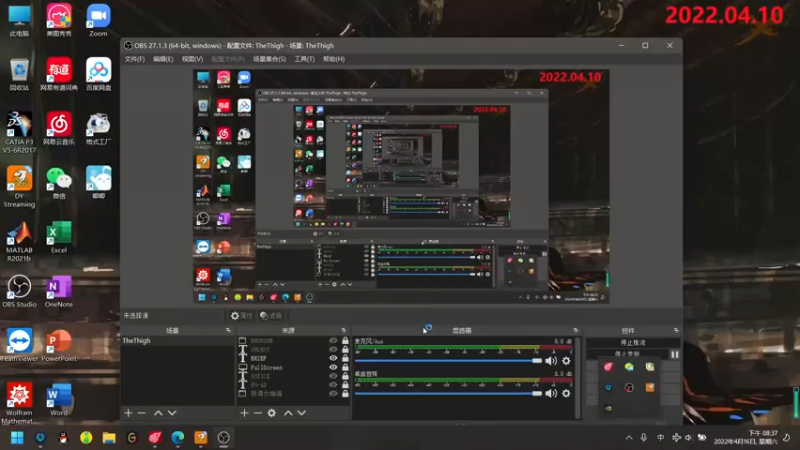This screenshot has width=800, height=450.
Task: Toggle the lock on the FullScreen source
Action: pos(345,367)
